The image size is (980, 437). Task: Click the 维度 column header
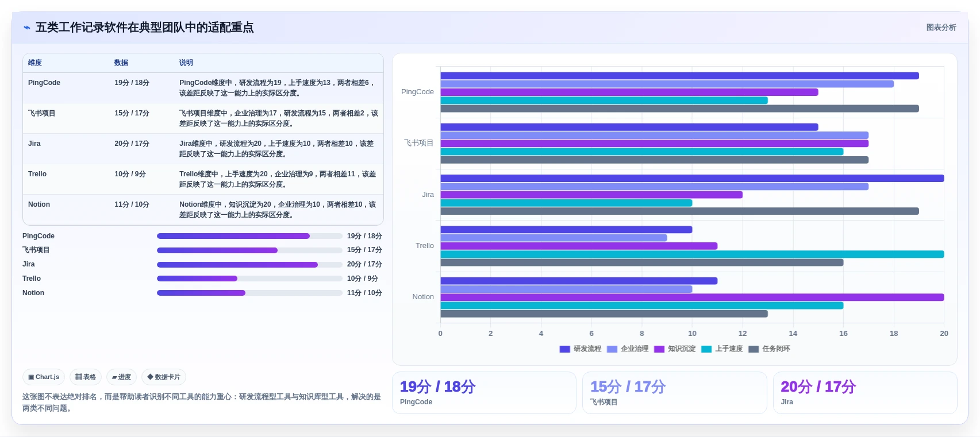click(35, 63)
